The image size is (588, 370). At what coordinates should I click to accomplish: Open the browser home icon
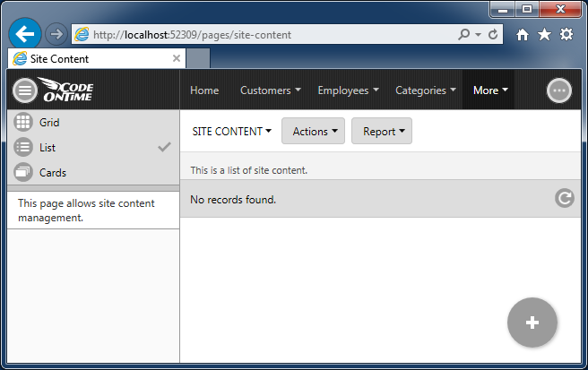(523, 34)
